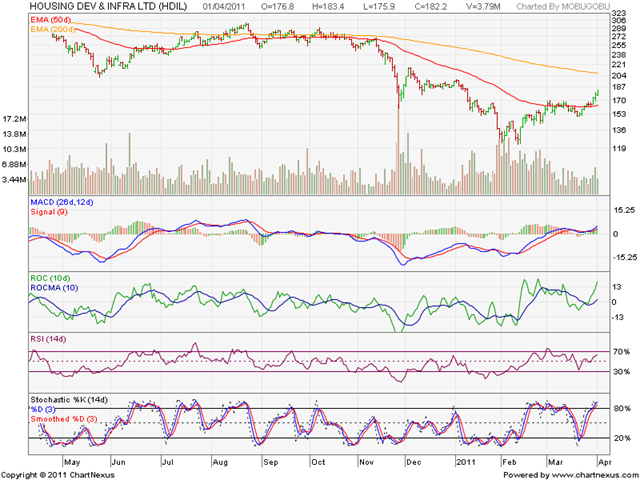
Task: Click the ROCMA (10) legend label
Action: [x=54, y=288]
